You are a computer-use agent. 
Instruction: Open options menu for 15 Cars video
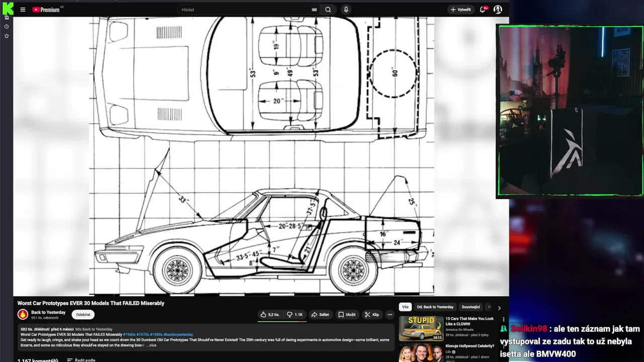503,319
